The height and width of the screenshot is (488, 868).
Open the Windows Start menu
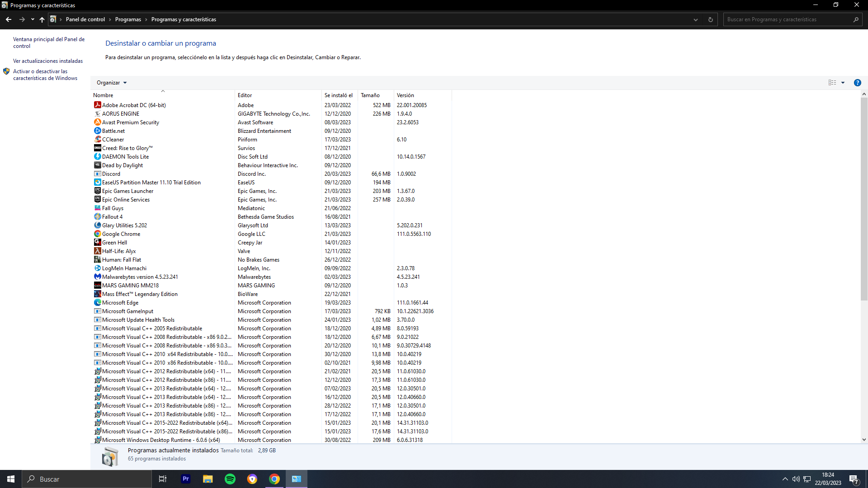(11, 479)
